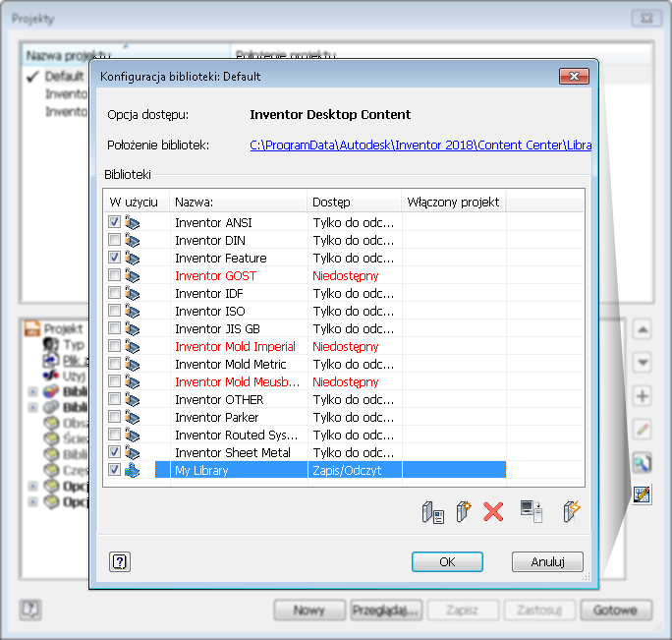The image size is (672, 640).
Task: Click the Inventor OTHER library icon
Action: click(x=133, y=399)
